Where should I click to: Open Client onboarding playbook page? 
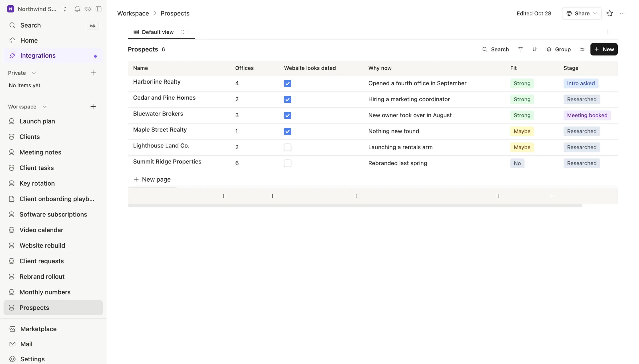(53, 199)
